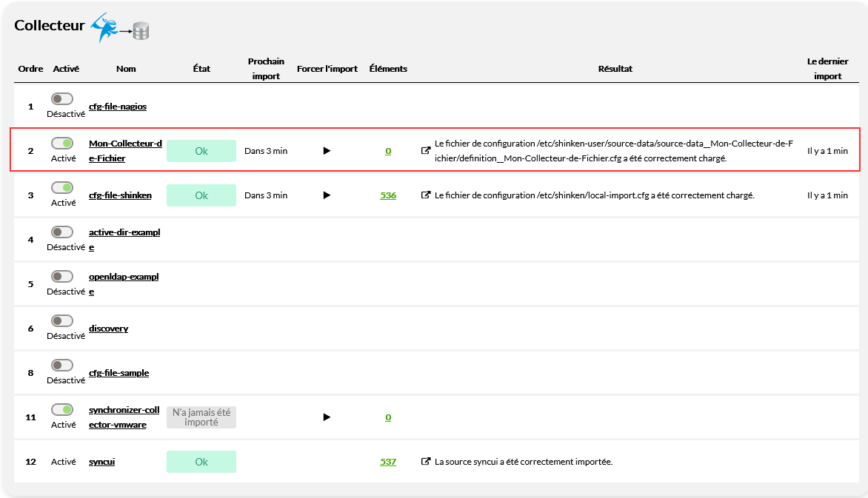Click the Ok status badge for syncui
Screen dimensions: 868x498
click(x=201, y=462)
